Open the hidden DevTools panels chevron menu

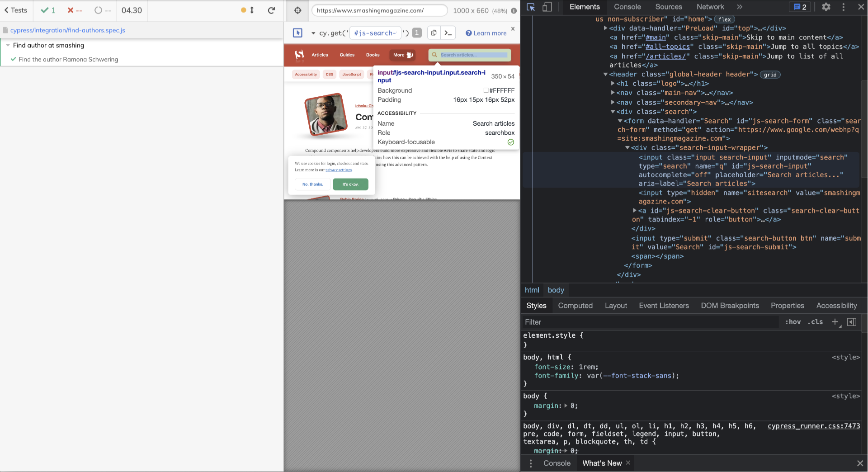(x=740, y=7)
